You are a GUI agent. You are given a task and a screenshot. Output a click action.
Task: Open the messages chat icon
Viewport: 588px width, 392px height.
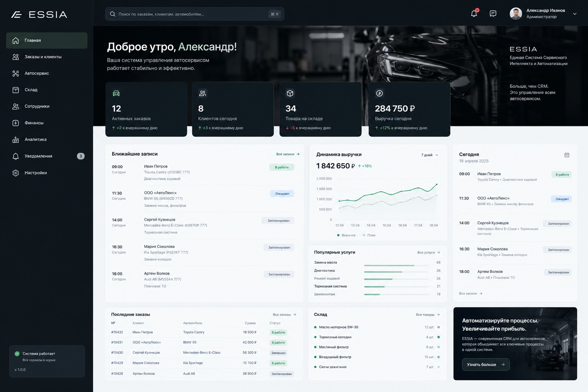click(x=493, y=14)
